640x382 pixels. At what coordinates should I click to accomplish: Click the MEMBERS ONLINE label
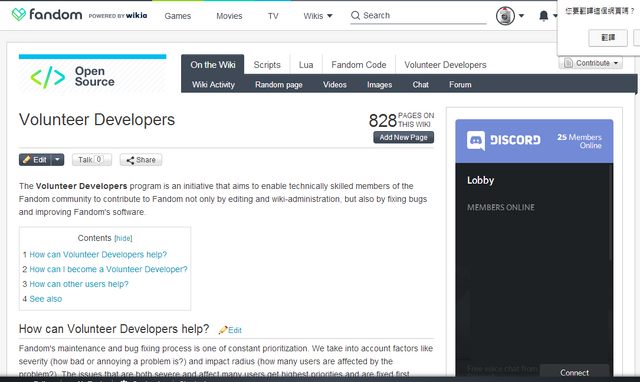500,207
